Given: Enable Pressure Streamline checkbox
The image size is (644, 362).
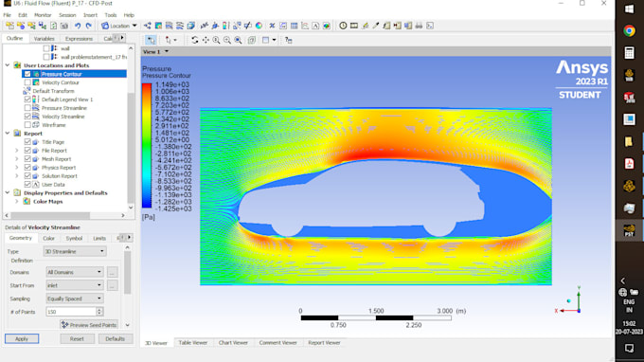Looking at the screenshot, I should 27,108.
